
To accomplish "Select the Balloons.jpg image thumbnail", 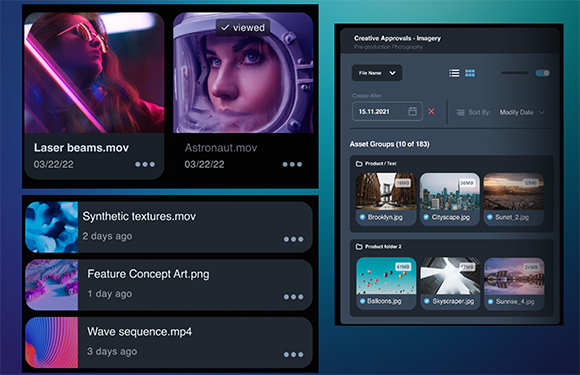I will point(386,276).
